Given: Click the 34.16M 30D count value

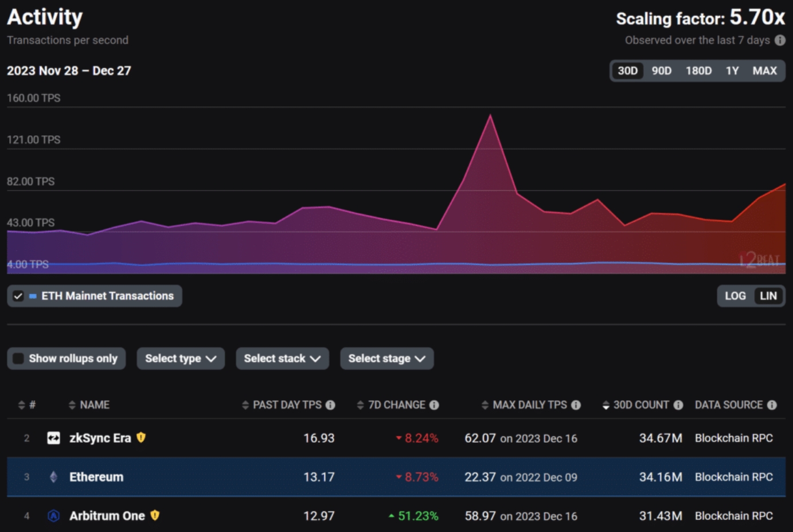Looking at the screenshot, I should point(661,477).
